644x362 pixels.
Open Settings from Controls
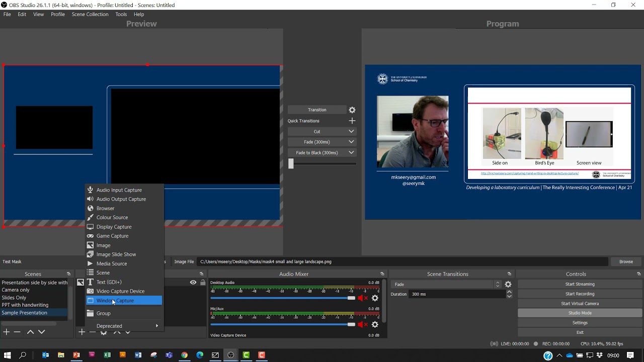tap(580, 323)
